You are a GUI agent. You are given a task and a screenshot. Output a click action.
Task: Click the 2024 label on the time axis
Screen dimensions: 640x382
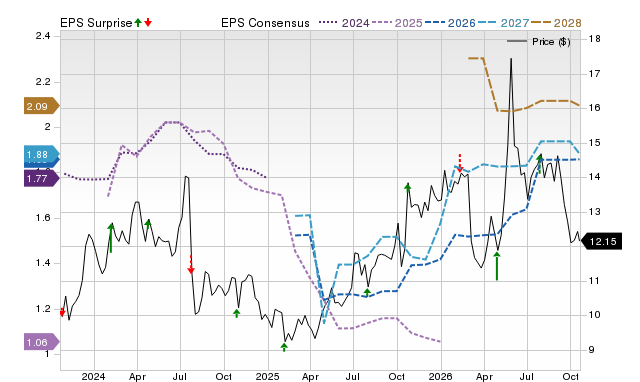pos(93,376)
